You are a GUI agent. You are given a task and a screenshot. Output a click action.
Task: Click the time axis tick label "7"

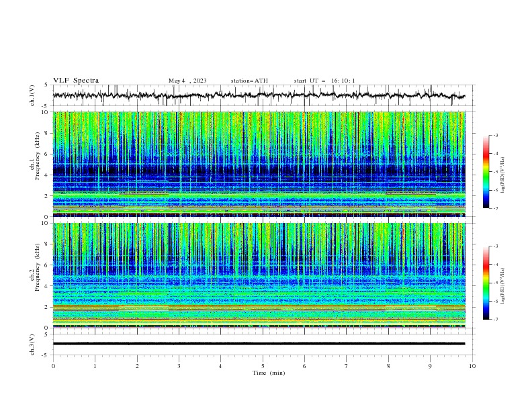(346, 366)
